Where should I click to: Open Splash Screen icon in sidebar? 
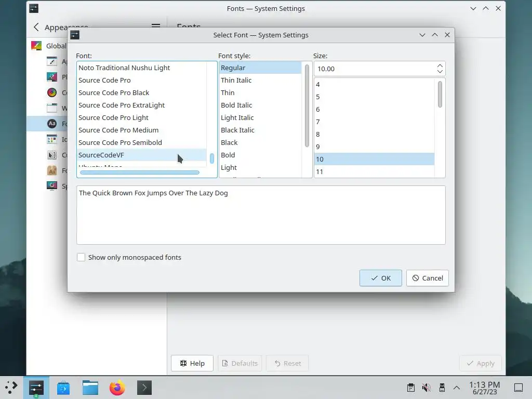click(x=52, y=186)
